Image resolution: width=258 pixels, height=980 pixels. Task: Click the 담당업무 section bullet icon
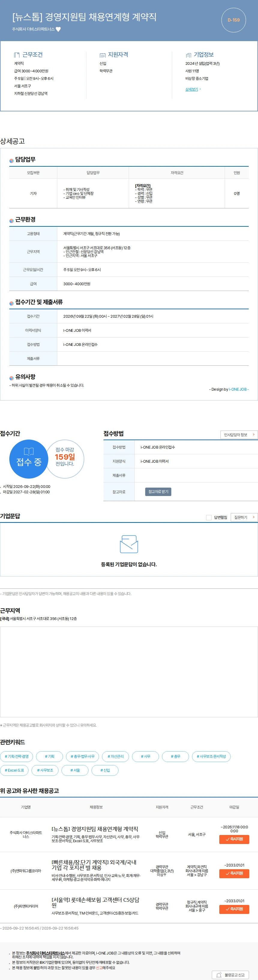coord(11,161)
